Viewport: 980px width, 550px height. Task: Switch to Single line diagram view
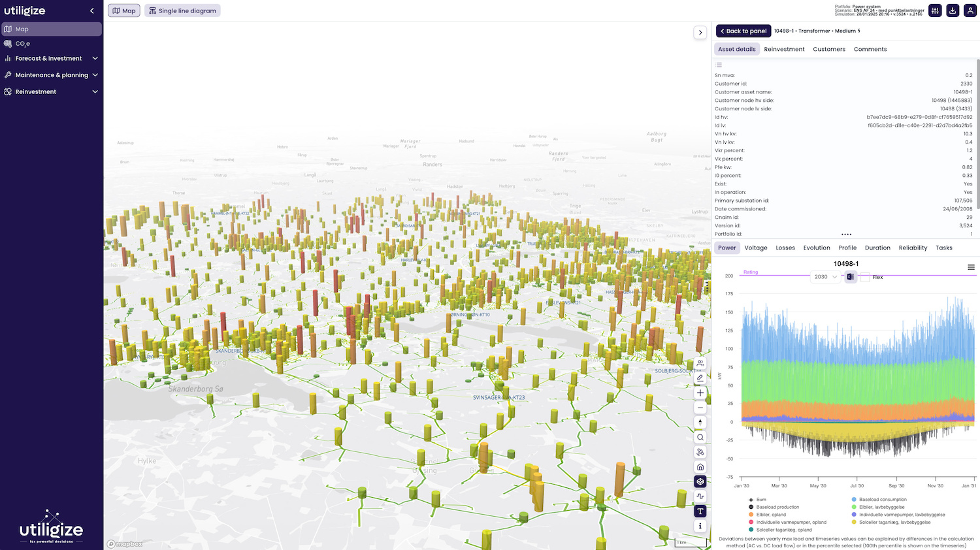point(182,11)
